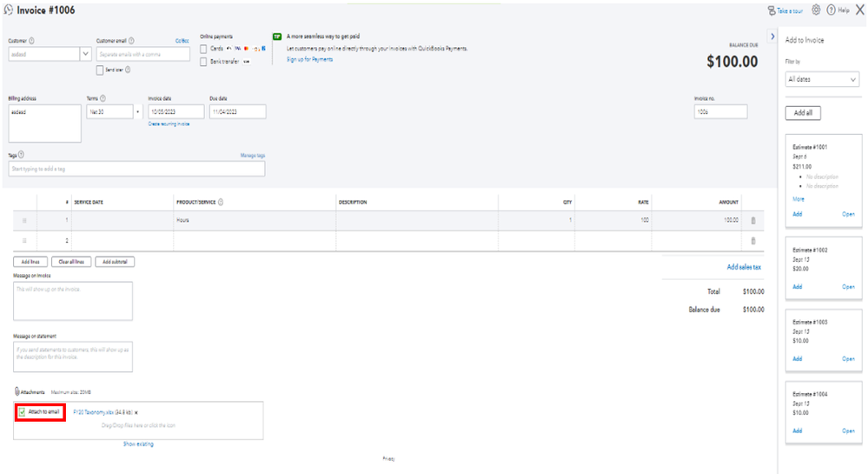This screenshot has height=474, width=868.
Task: Click the Message on invoice text box
Action: coord(73,301)
